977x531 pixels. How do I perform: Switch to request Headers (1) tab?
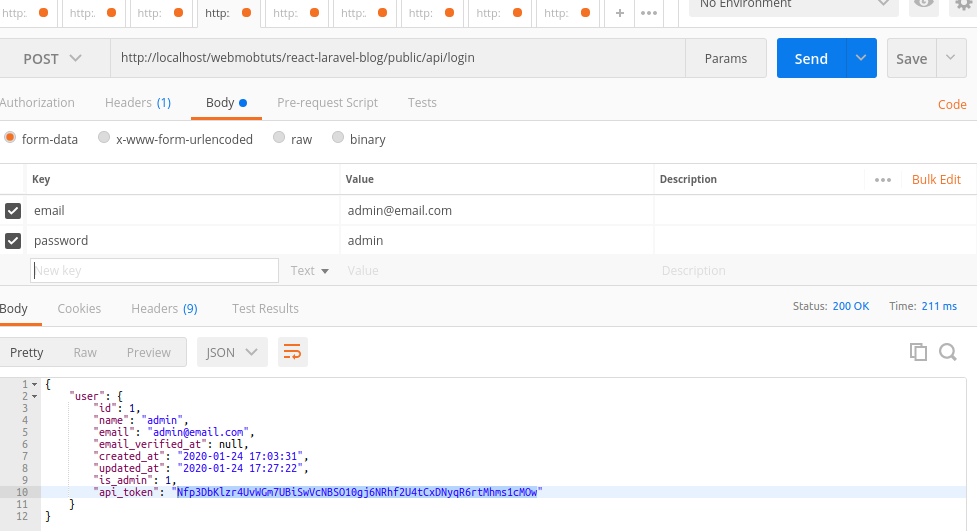click(138, 103)
